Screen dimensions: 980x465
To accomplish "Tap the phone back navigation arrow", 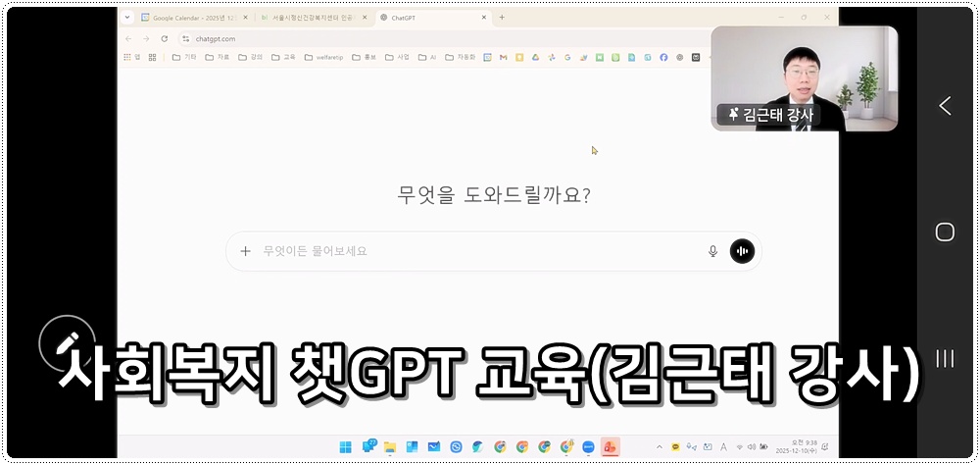I will [x=945, y=106].
